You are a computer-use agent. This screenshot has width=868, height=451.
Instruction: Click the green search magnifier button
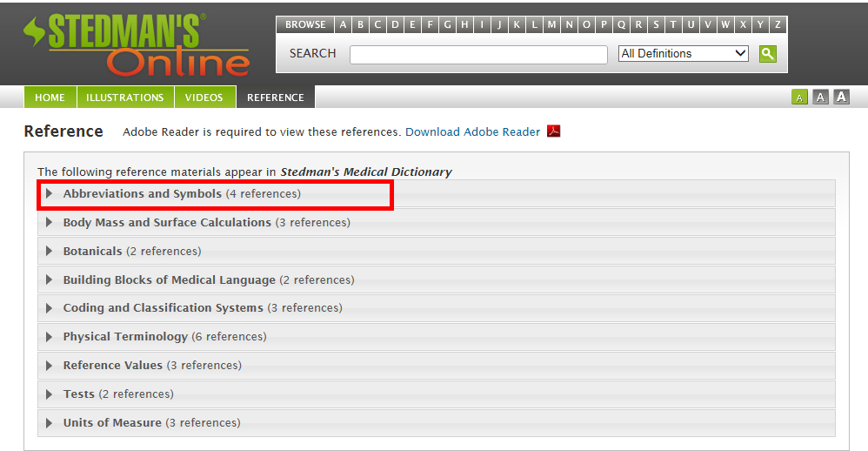767,54
